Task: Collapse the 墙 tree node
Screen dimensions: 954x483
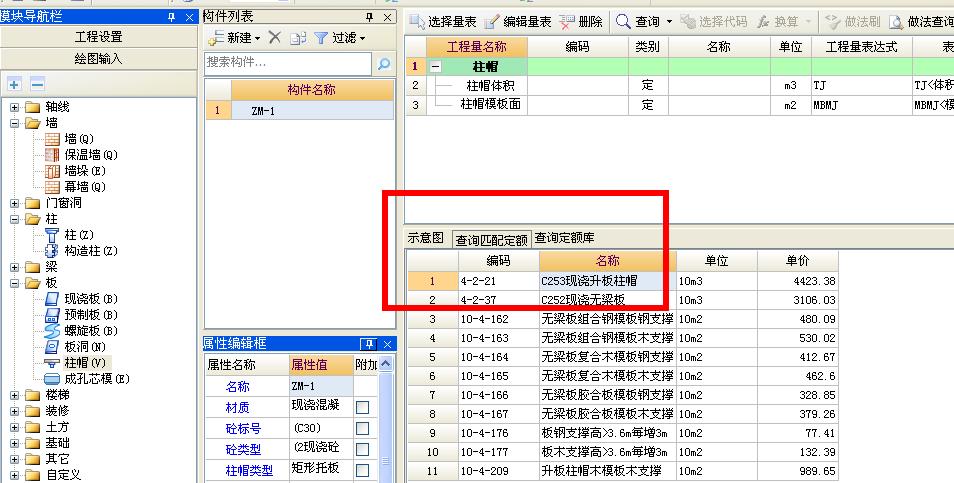Action: [x=15, y=123]
